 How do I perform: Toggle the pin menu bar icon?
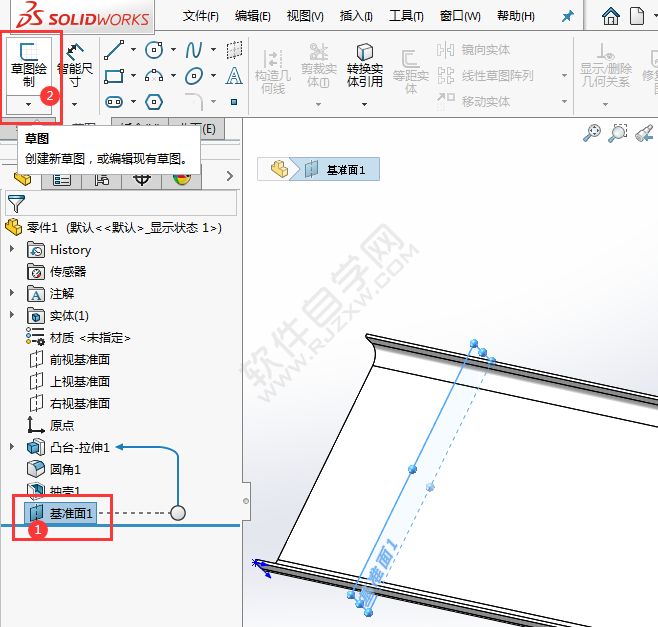point(567,16)
